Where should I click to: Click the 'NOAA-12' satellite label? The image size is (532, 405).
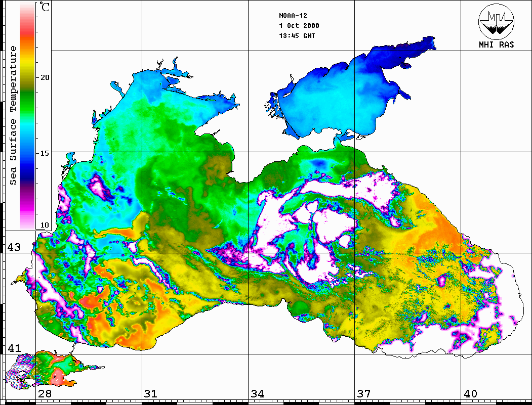click(x=293, y=16)
